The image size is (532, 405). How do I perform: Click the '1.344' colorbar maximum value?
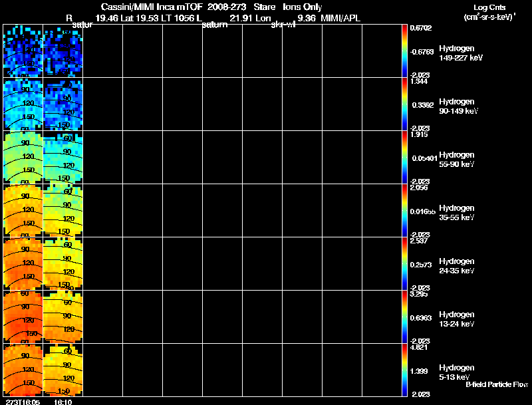click(419, 81)
